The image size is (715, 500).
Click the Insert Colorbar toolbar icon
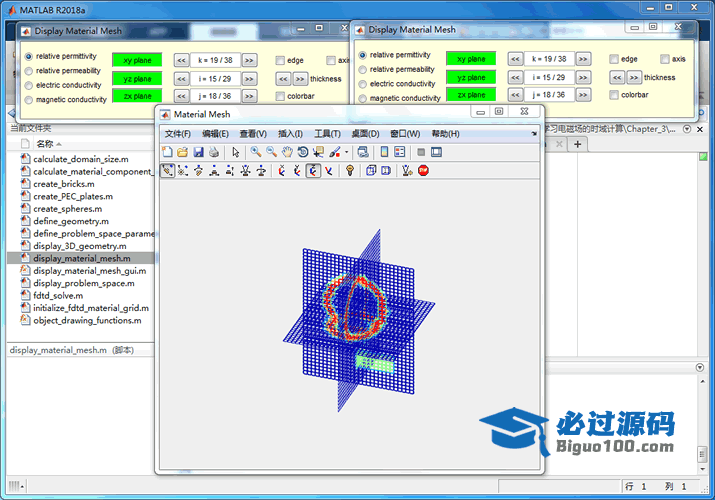383,152
